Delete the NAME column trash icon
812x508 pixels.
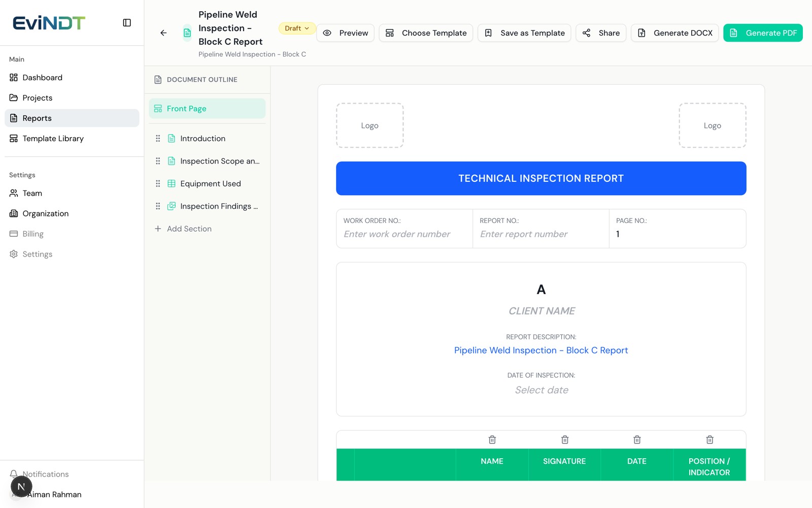point(492,439)
